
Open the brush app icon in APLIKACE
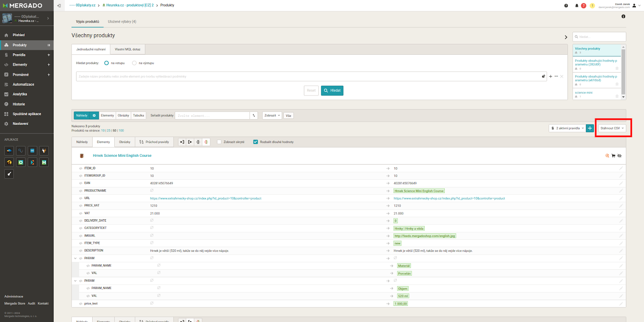[x=9, y=174]
